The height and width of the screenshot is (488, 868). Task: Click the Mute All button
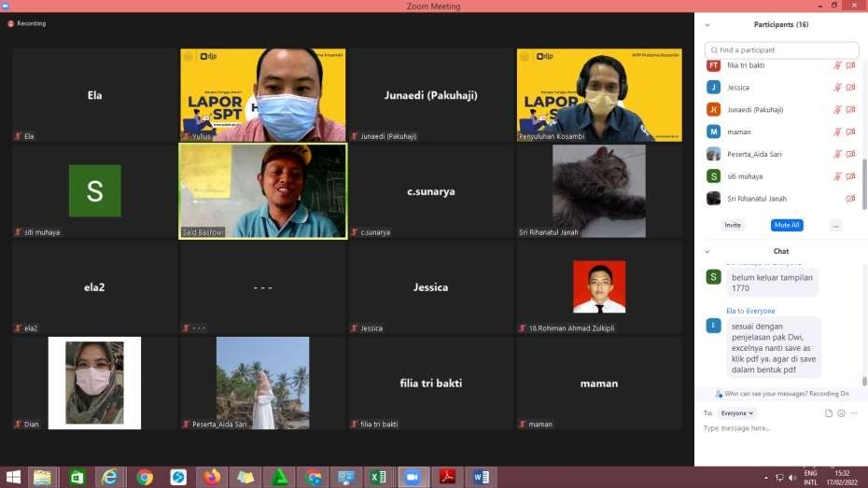(x=787, y=225)
